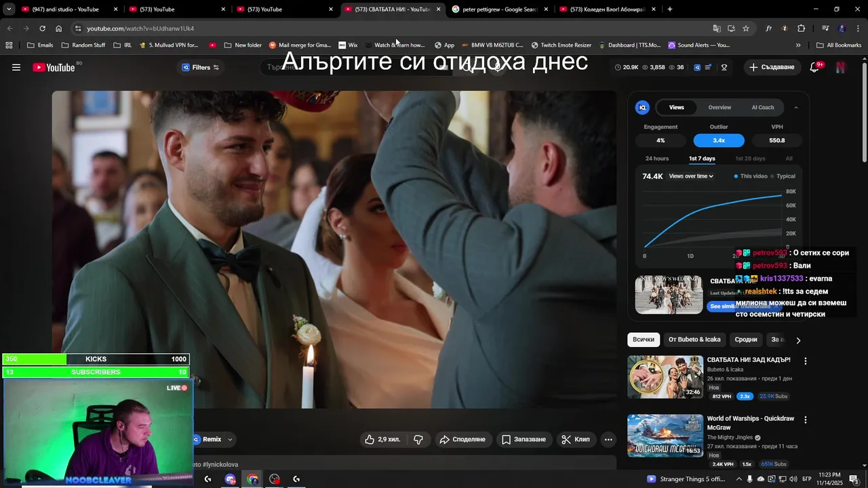
Task: Click the Chrome icon in taskbar
Action: pyautogui.click(x=252, y=479)
